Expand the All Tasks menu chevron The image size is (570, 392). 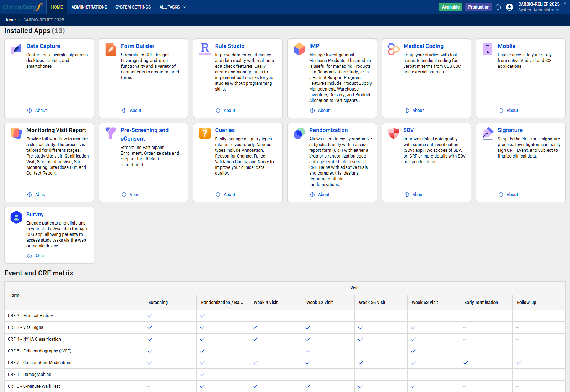point(185,7)
